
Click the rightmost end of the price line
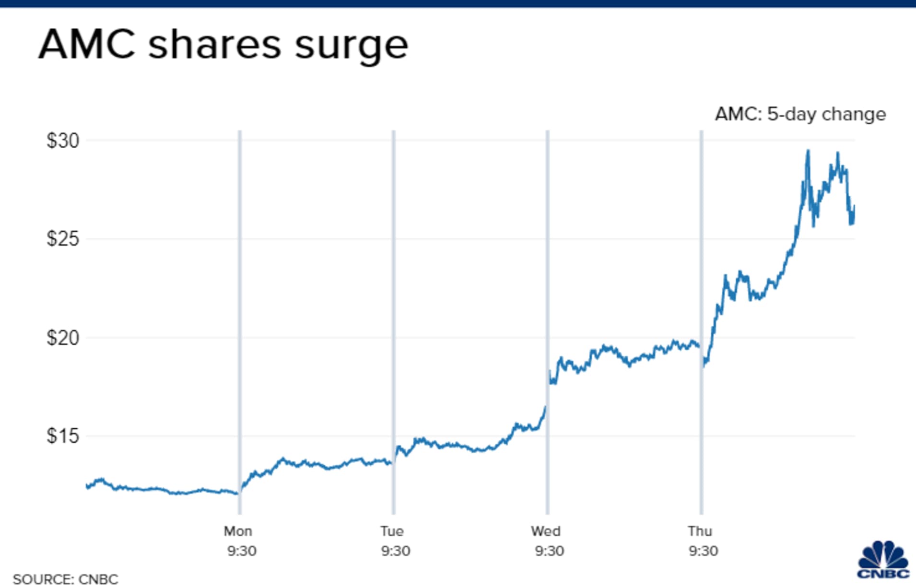tap(854, 207)
